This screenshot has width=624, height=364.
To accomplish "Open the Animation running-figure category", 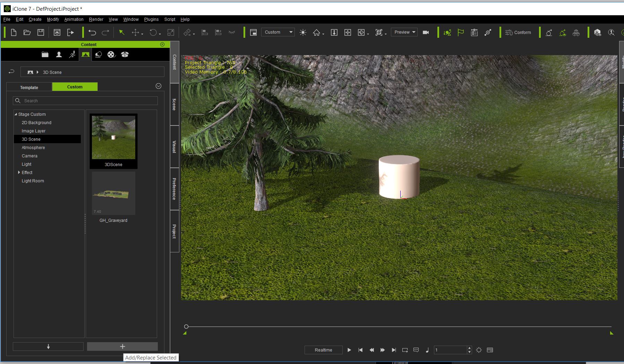I will (72, 54).
